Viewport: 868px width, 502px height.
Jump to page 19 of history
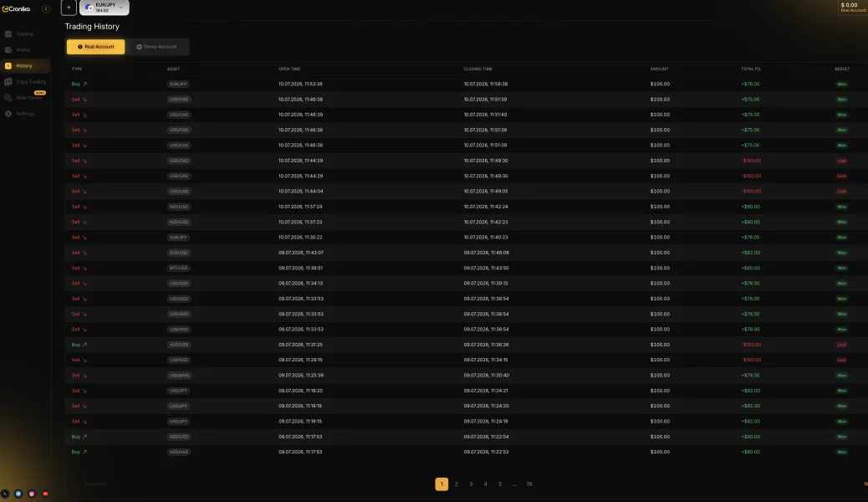point(529,484)
